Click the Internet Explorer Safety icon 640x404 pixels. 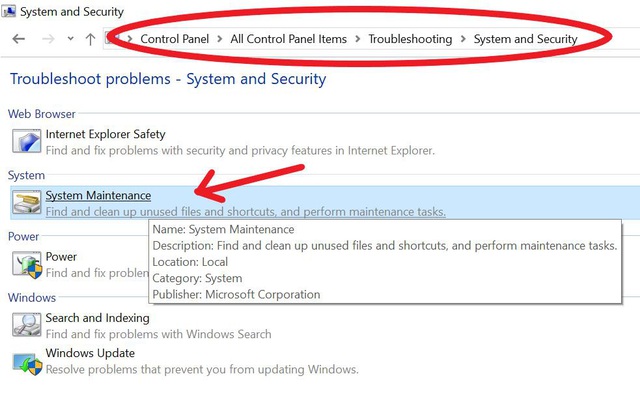click(27, 141)
